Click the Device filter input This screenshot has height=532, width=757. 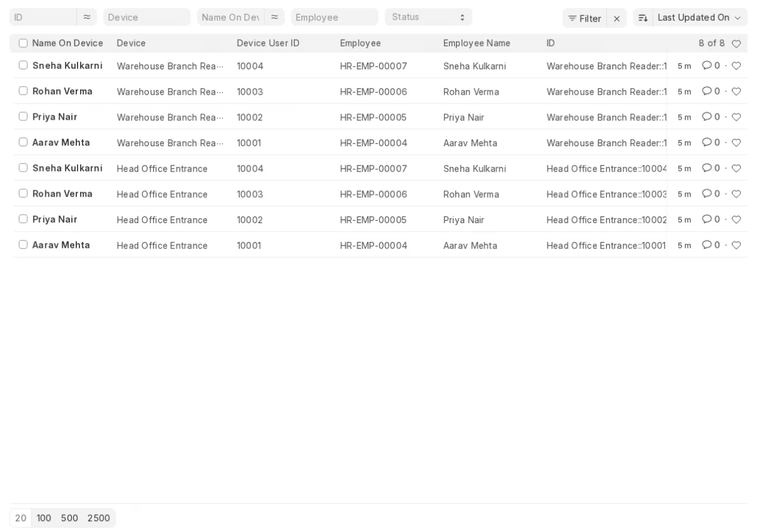[x=147, y=17]
